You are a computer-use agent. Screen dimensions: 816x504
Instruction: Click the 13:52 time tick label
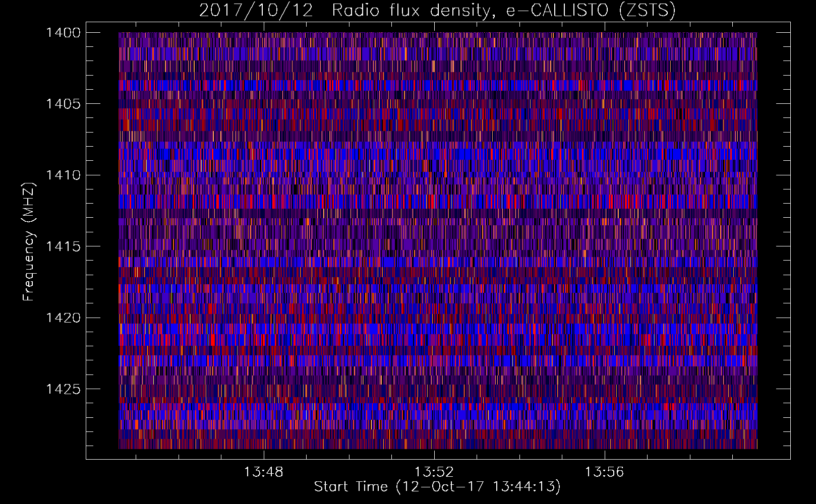pyautogui.click(x=434, y=472)
